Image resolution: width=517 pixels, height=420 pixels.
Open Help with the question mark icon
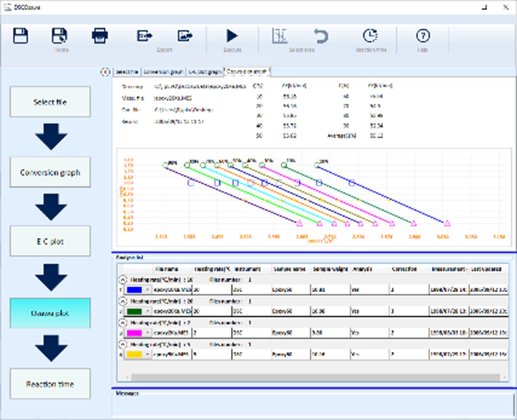click(423, 36)
